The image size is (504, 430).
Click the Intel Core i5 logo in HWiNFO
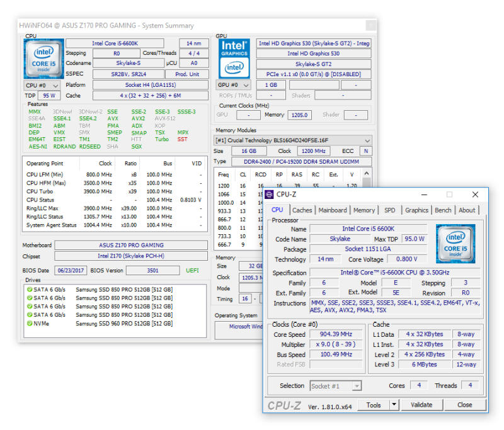43,59
